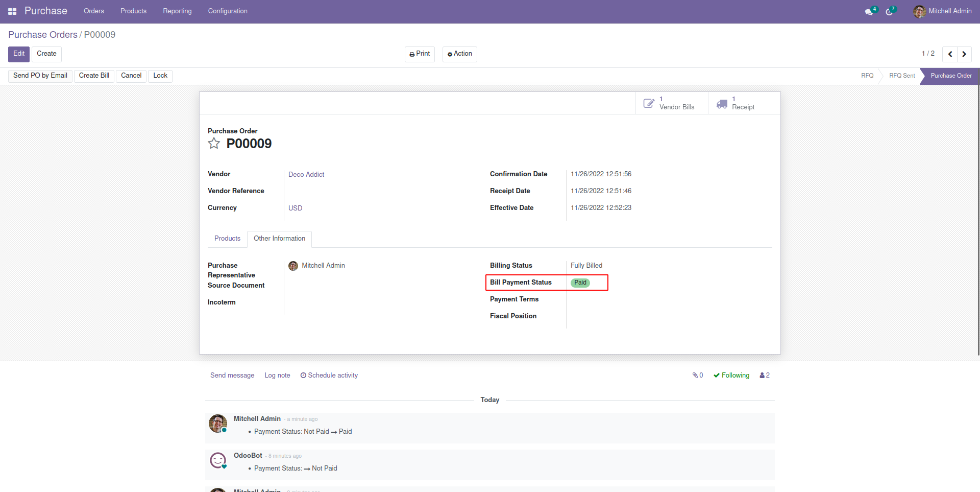980x492 pixels.
Task: Click Mitchell Admin's chatter avatar photo
Action: (x=218, y=424)
